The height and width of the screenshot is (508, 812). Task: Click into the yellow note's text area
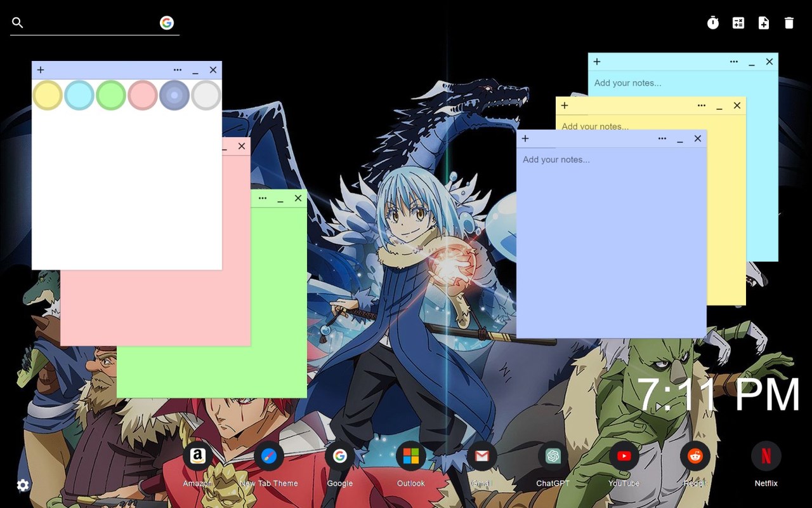pos(650,123)
